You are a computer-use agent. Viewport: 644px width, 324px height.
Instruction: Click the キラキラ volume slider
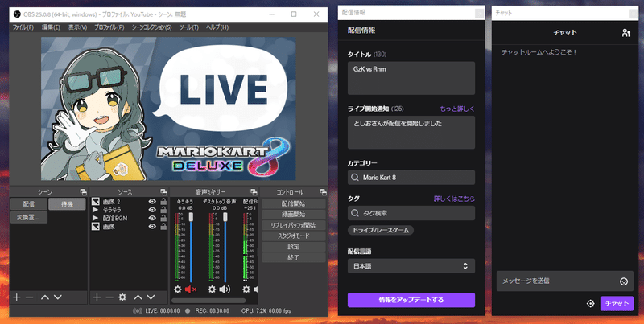pyautogui.click(x=191, y=248)
